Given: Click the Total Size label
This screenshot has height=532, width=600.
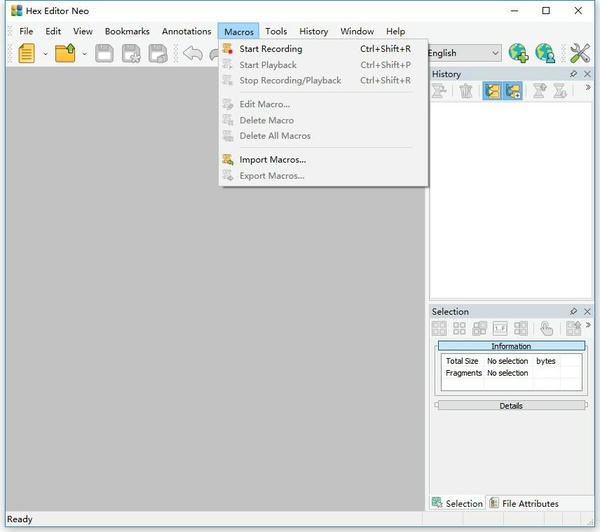Looking at the screenshot, I should 462,361.
